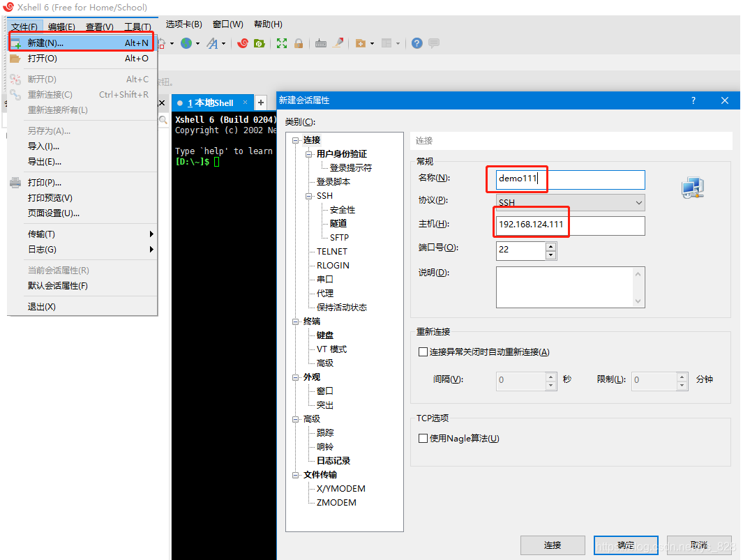Select TELNET in the category tree
Viewport: 743px width, 560px height.
pos(331,252)
